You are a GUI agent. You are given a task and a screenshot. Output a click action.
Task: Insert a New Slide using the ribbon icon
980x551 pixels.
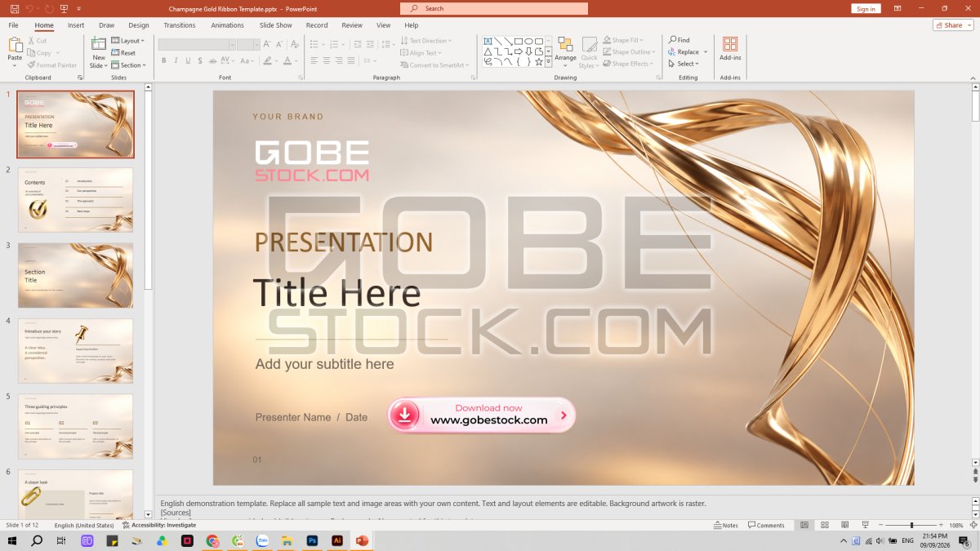click(x=98, y=45)
